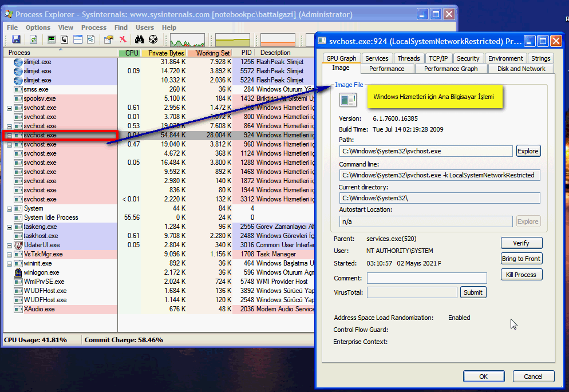The width and height of the screenshot is (569, 392).
Task: Open the Process menu
Action: (94, 27)
